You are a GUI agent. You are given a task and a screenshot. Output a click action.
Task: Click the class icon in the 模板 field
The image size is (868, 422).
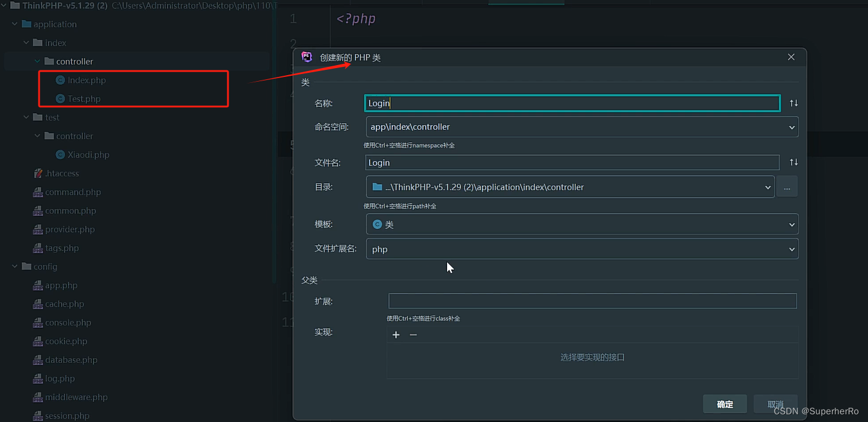pyautogui.click(x=377, y=224)
